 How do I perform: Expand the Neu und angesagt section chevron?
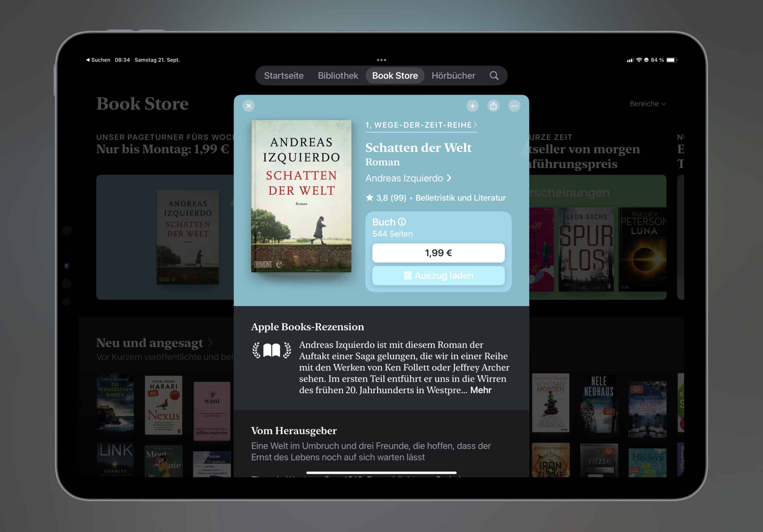click(x=210, y=343)
